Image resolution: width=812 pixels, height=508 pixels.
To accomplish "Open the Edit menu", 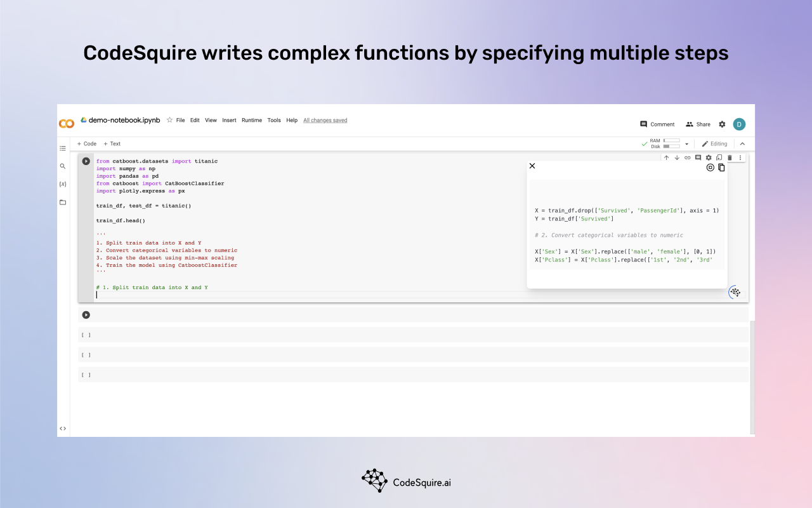I will [x=195, y=120].
